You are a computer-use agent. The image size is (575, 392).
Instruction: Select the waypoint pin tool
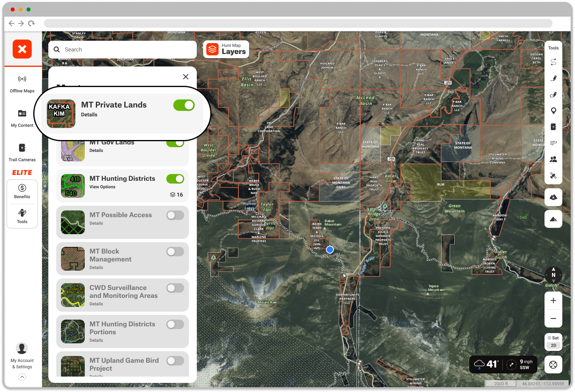point(553,111)
